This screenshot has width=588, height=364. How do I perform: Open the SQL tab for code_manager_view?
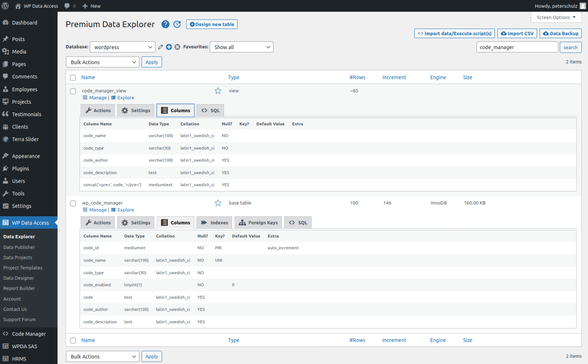(210, 110)
